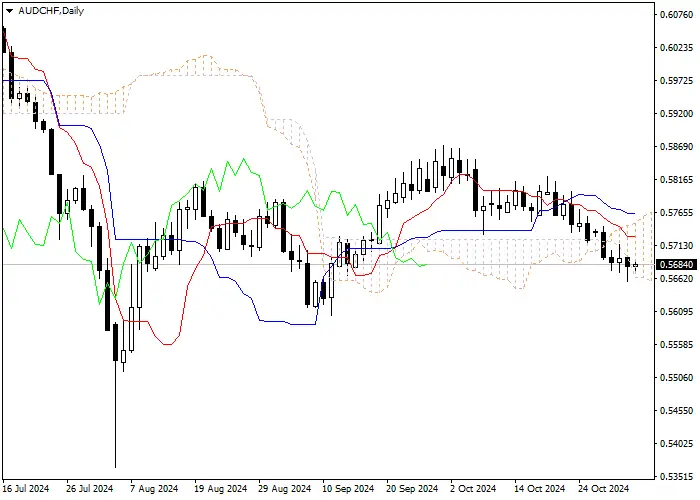Click the 14 Oct 2024 date label
The width and height of the screenshot is (700, 500).
540,489
